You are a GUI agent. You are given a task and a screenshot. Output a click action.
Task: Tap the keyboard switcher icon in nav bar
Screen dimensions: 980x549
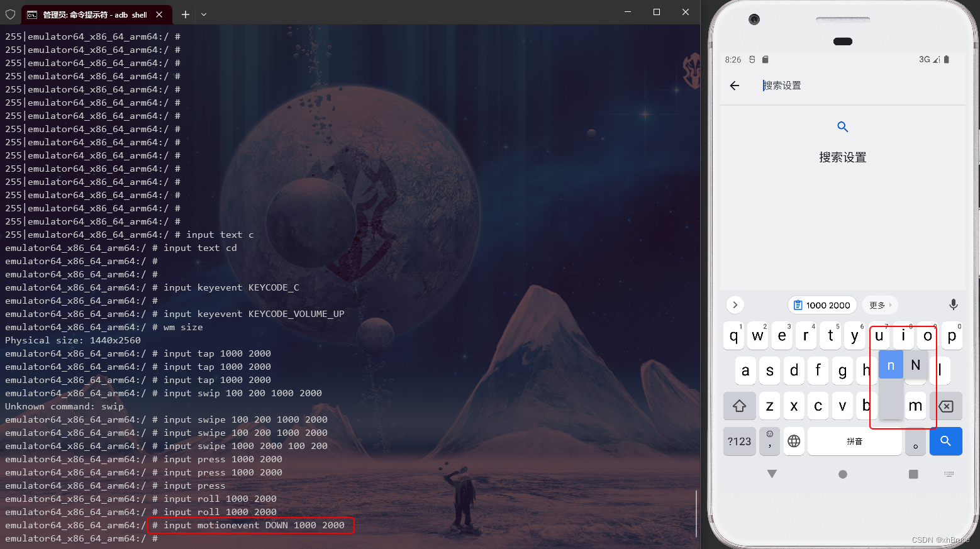[x=949, y=474]
